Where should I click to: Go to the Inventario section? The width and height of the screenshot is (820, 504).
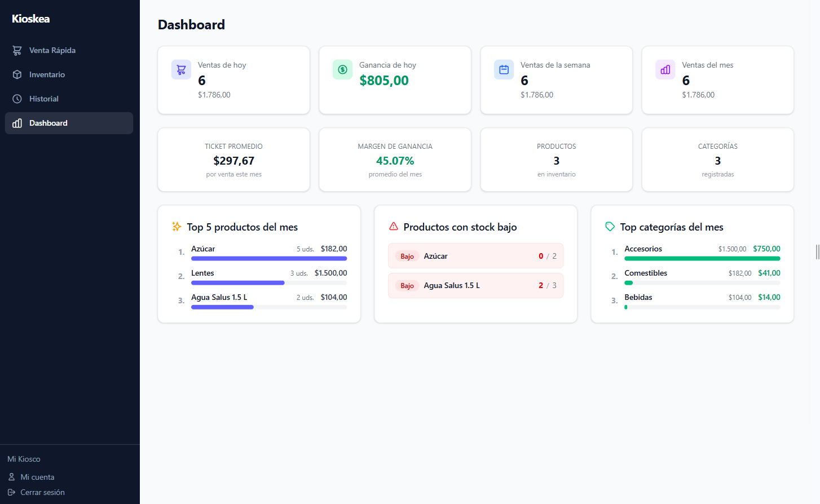click(47, 74)
